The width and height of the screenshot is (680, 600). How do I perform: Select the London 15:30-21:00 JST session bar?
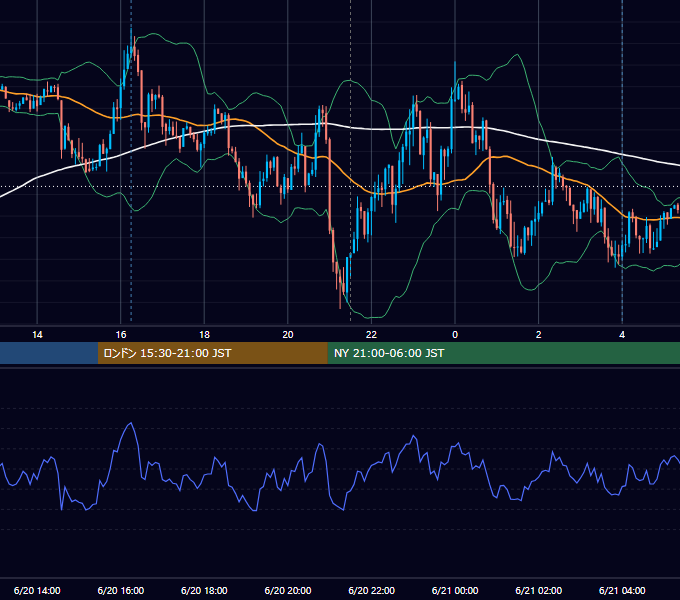point(212,353)
